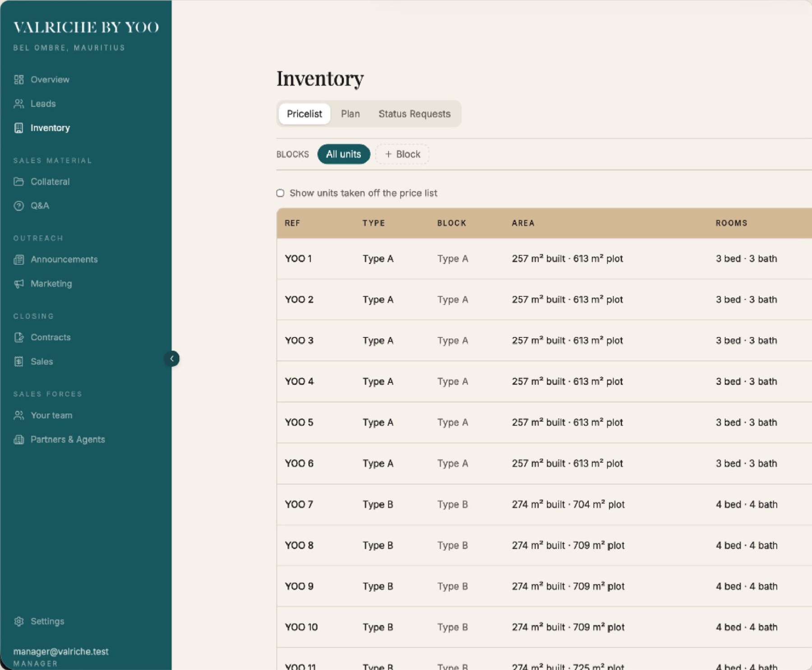Click the Overview grid icon
Viewport: 812px width, 670px height.
click(18, 80)
